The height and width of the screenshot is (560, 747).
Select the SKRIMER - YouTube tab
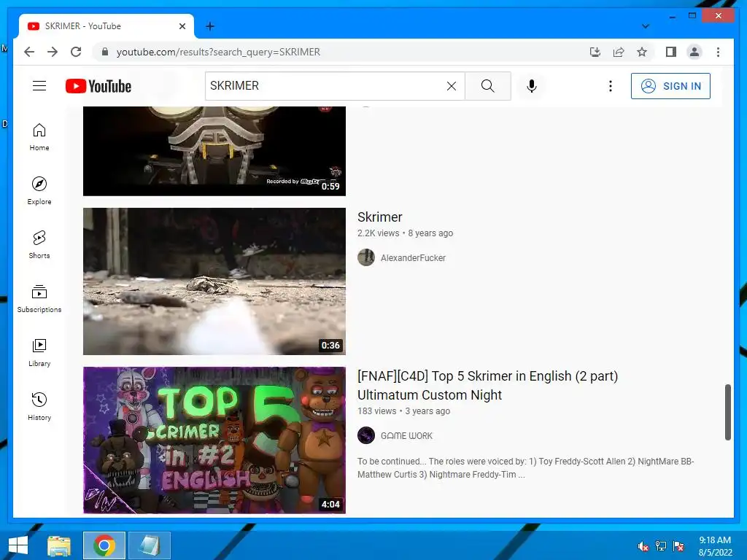[107, 26]
